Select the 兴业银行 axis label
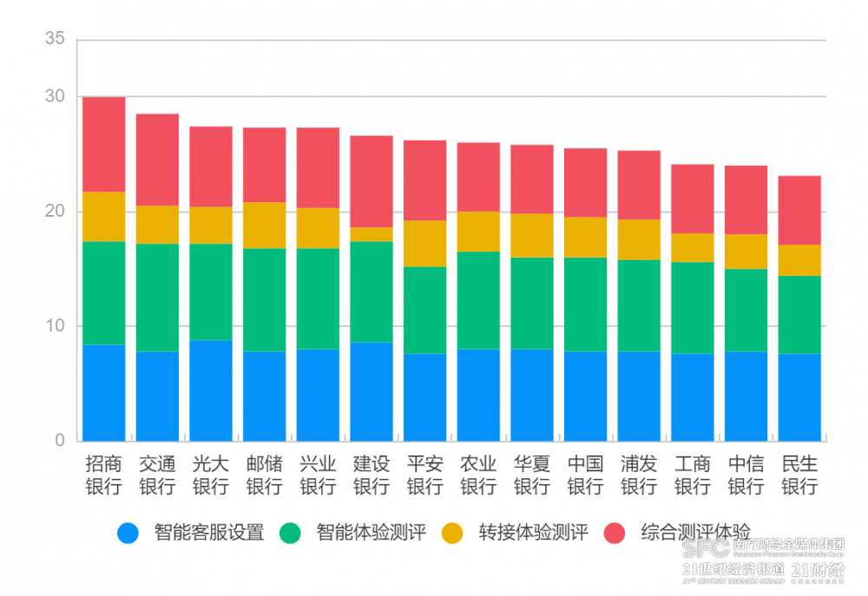 [x=318, y=475]
